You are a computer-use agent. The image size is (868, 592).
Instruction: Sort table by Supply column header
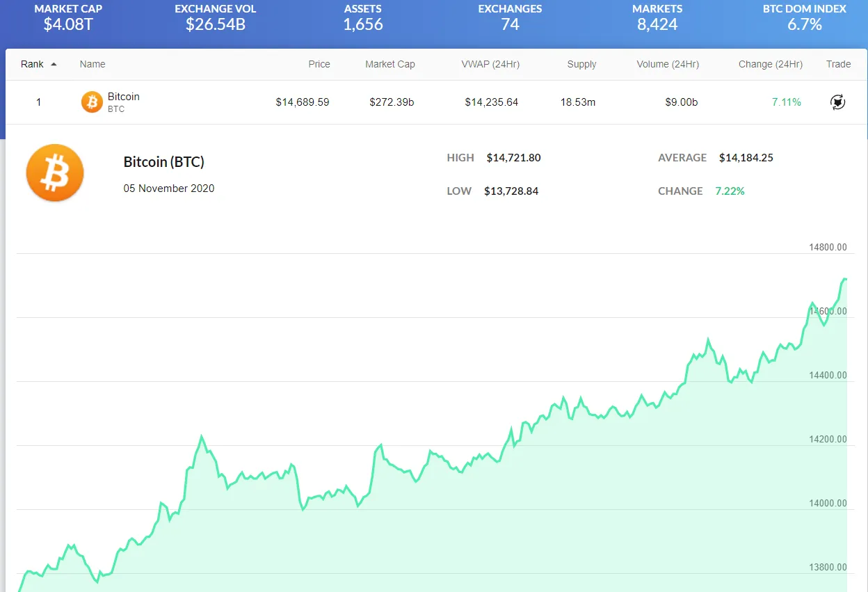click(581, 64)
